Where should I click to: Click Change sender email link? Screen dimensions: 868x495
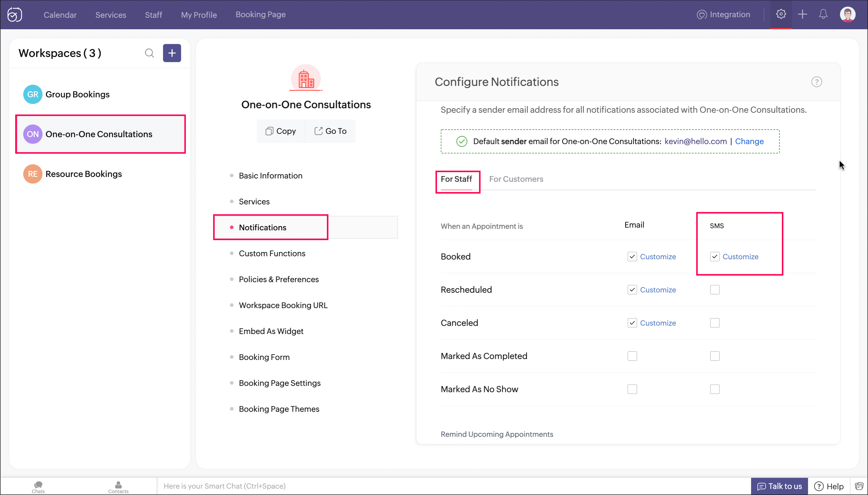(x=749, y=141)
